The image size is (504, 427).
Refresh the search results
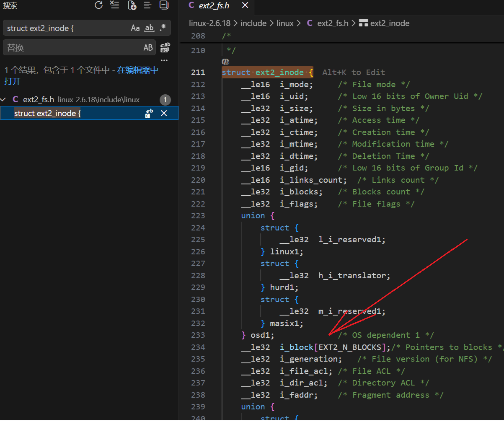98,5
